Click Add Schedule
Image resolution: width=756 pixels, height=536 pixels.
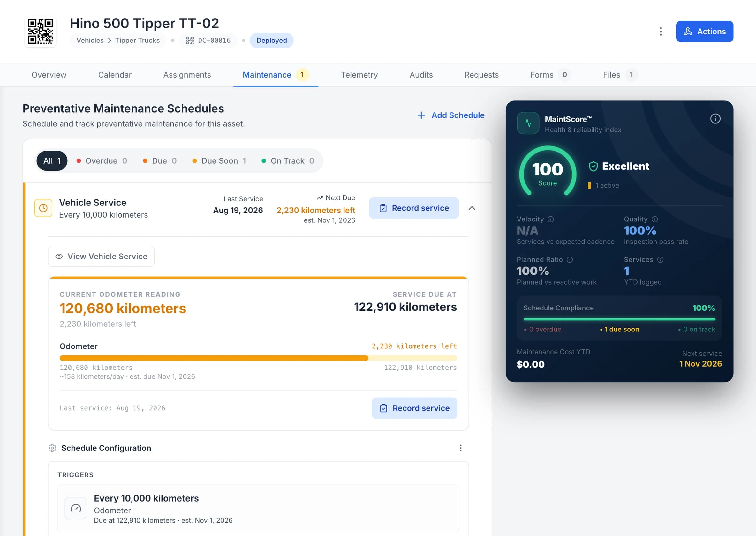point(451,115)
